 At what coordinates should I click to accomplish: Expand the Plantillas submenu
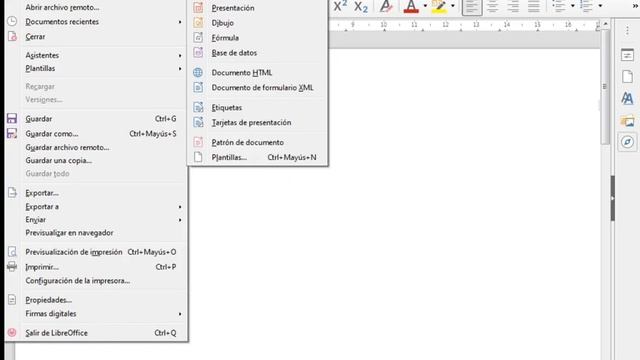pyautogui.click(x=96, y=68)
